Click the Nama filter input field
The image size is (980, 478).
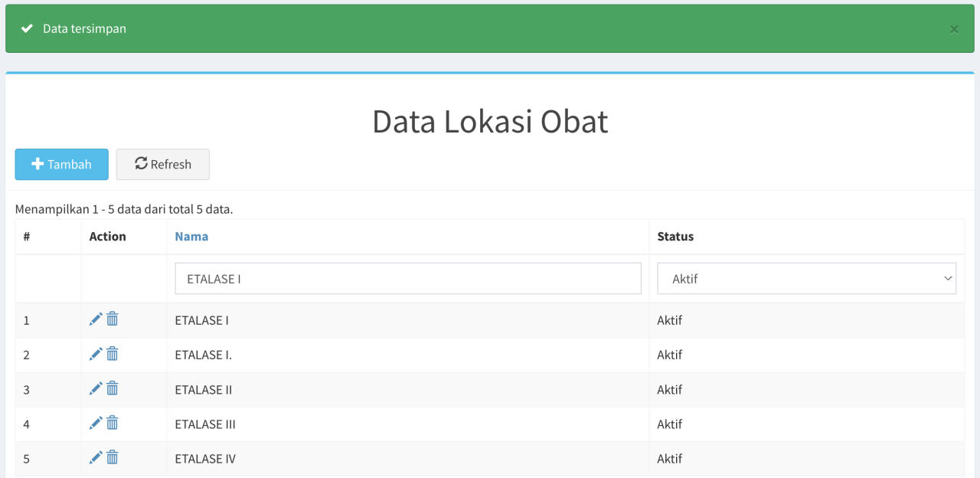pyautogui.click(x=407, y=279)
